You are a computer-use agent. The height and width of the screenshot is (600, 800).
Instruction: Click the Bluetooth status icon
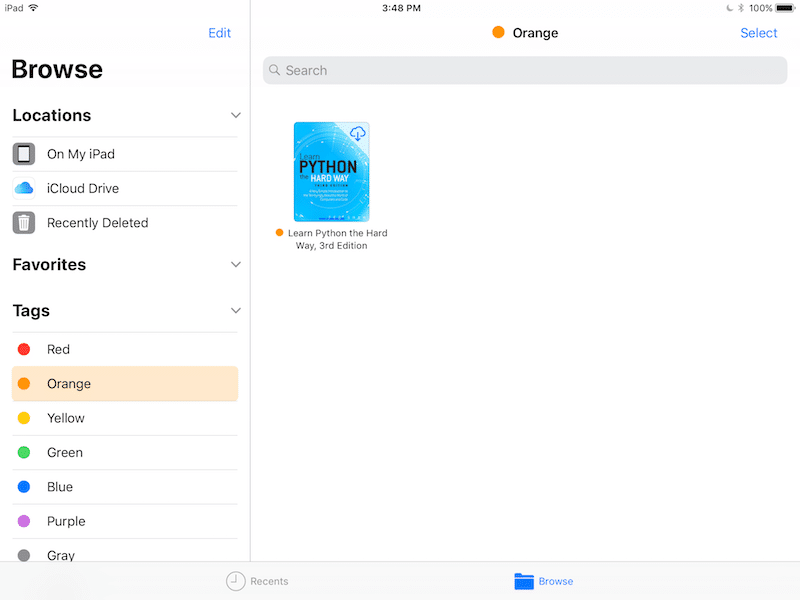pos(741,8)
